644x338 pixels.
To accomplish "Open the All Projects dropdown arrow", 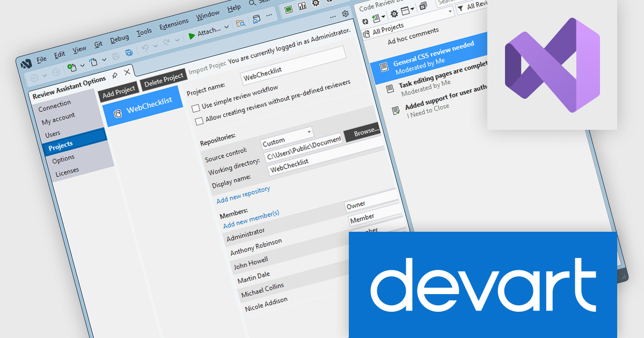I will click(x=450, y=11).
